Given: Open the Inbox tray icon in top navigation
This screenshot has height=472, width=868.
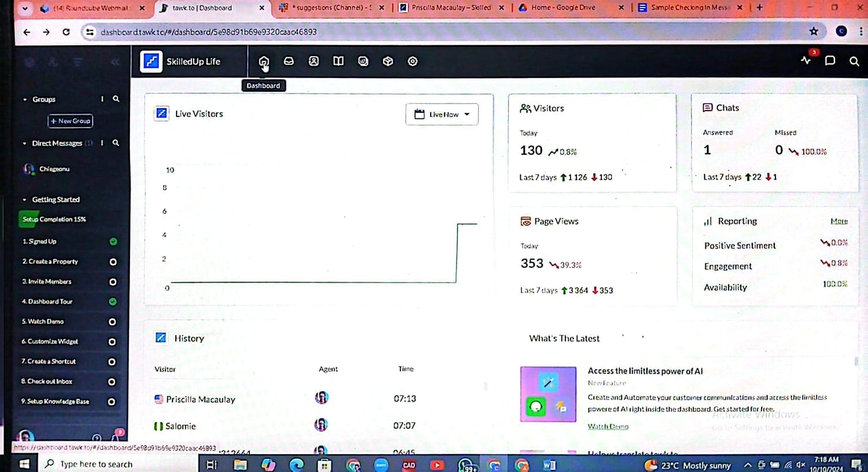Looking at the screenshot, I should click(289, 61).
